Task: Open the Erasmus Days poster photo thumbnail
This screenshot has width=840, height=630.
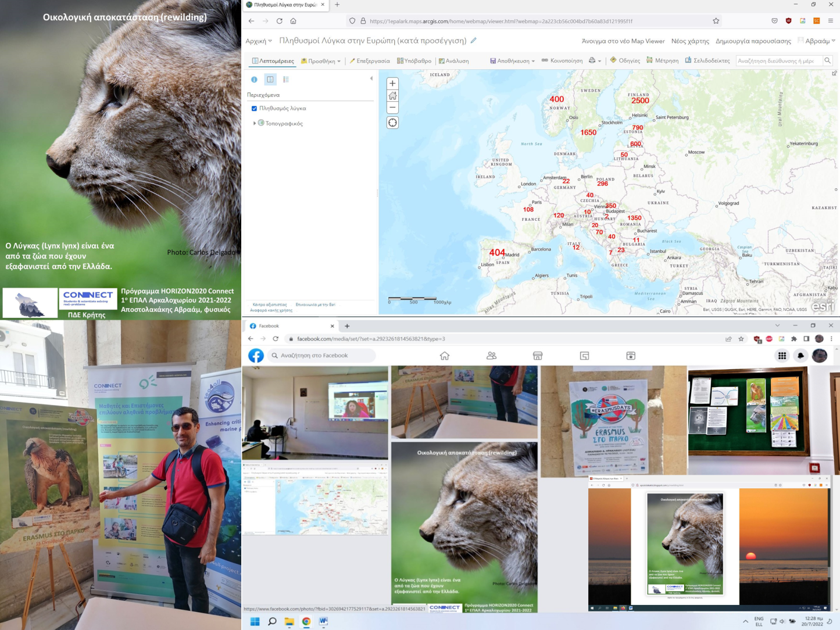Action: coord(613,421)
